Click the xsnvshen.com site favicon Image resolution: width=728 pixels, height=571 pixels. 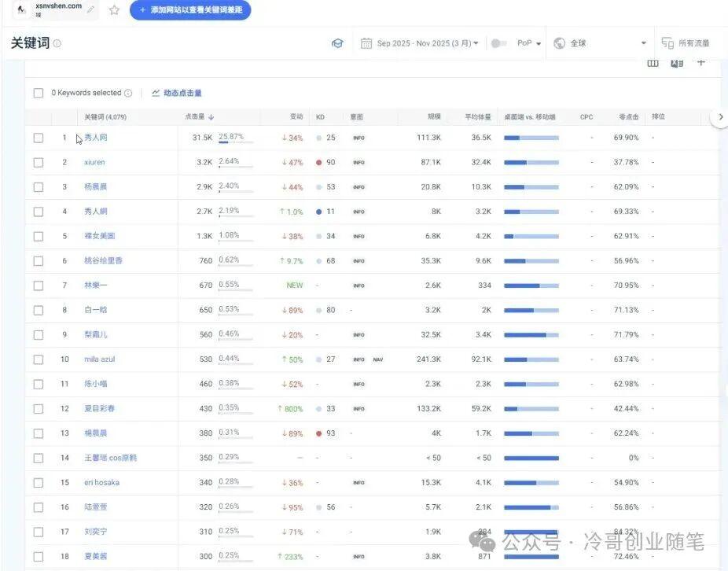(x=21, y=9)
